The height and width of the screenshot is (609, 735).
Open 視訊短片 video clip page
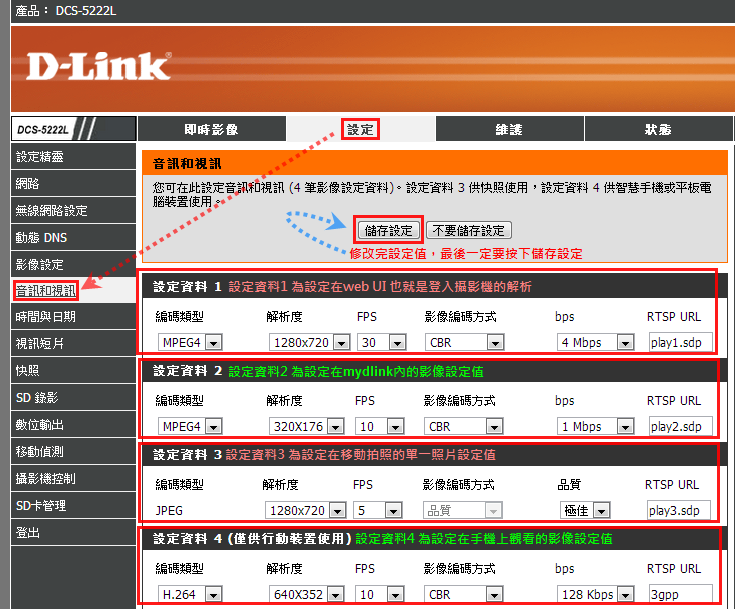[74, 344]
